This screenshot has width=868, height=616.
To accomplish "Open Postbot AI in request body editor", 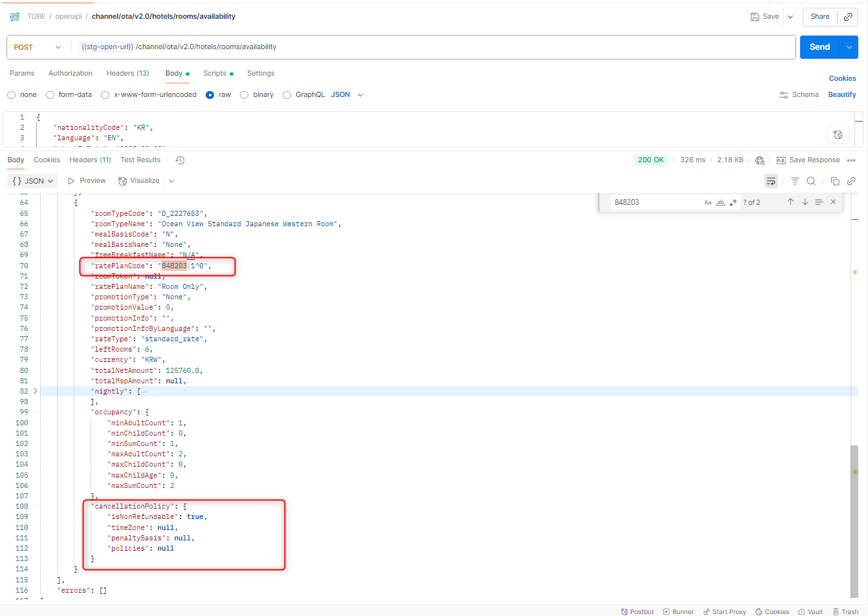I will tap(838, 134).
